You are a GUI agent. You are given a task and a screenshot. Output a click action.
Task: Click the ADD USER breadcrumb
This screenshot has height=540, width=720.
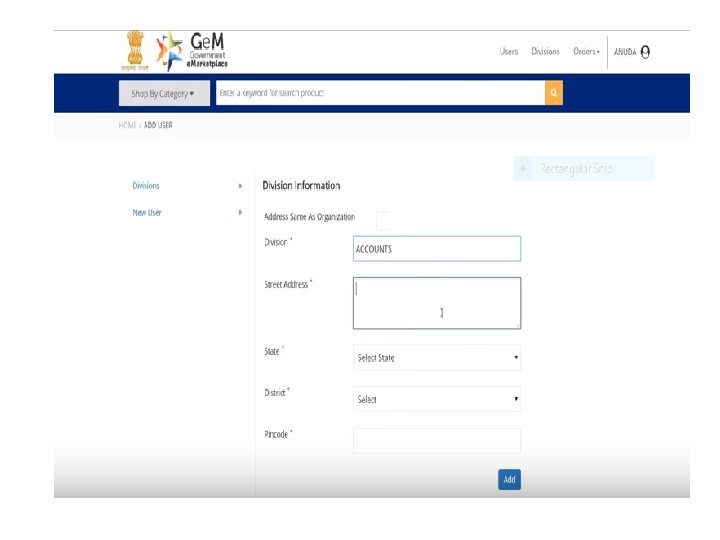point(158,125)
